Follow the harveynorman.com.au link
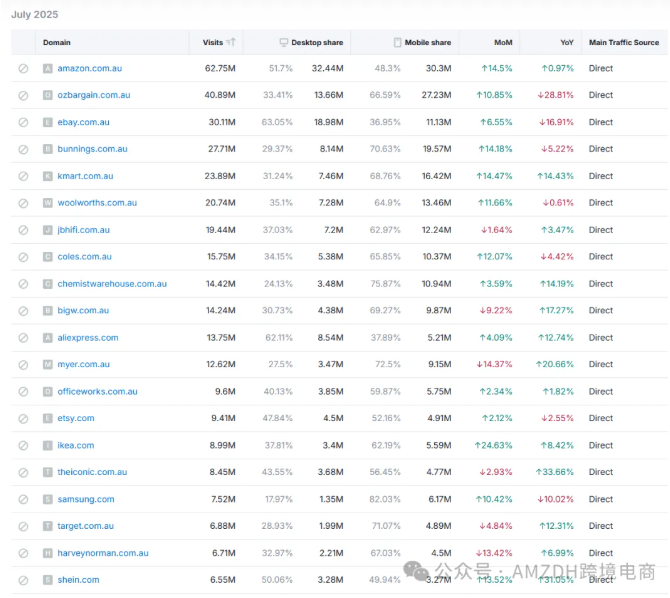The image size is (670, 598). pos(103,553)
